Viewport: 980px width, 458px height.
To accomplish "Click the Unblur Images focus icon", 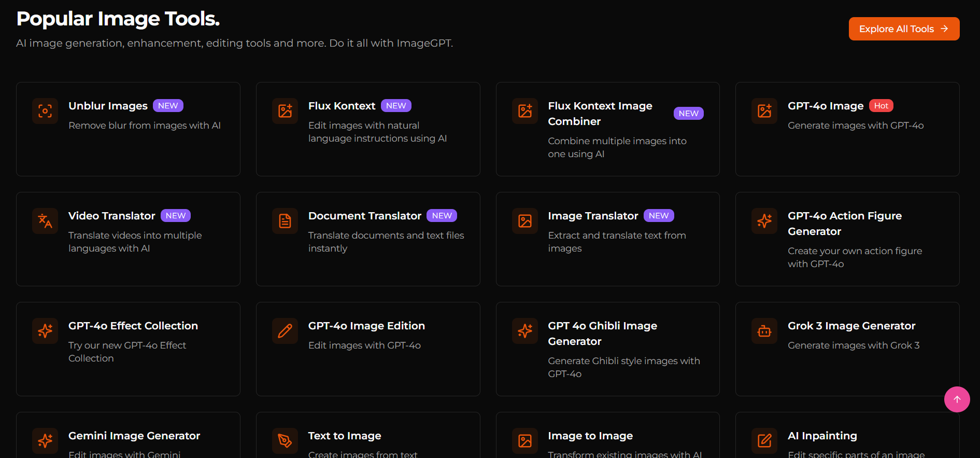I will point(45,111).
